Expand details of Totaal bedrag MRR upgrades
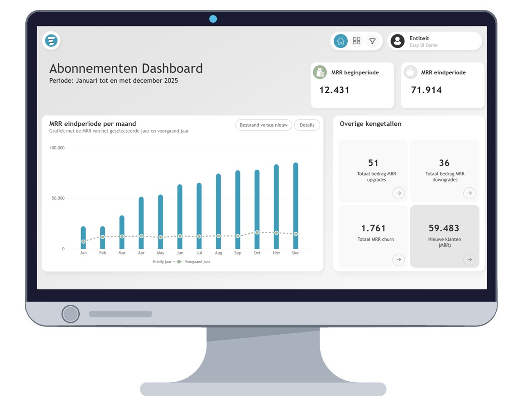Viewport: 532px width, 408px height. pos(399,193)
